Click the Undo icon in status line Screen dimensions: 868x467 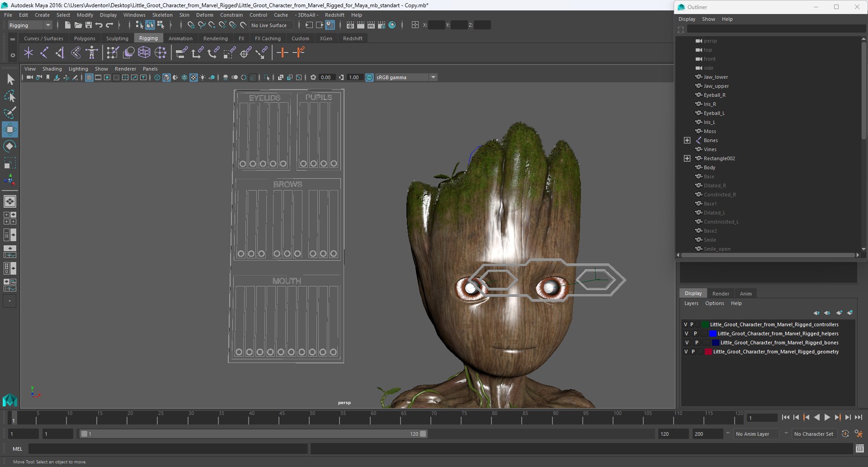point(99,25)
